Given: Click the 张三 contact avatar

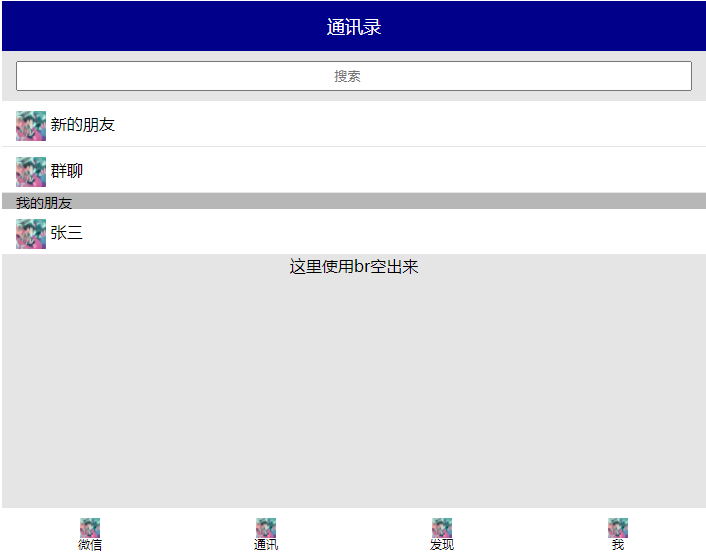Looking at the screenshot, I should (31, 234).
